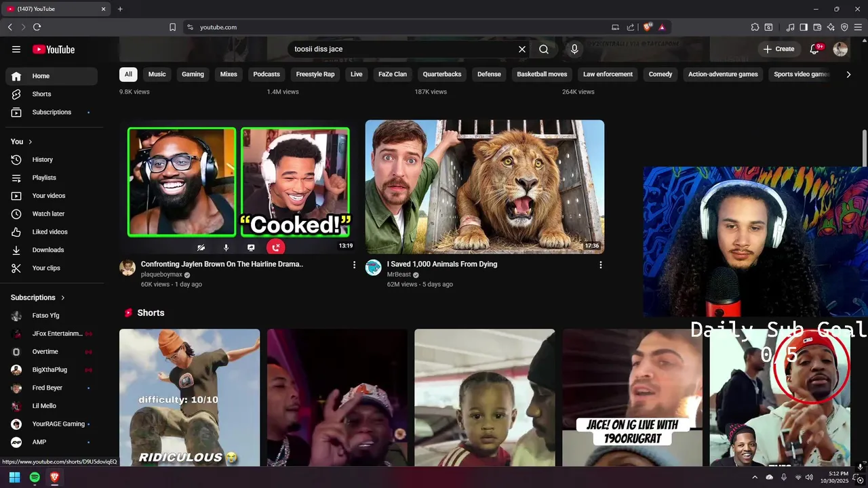This screenshot has height=488, width=868.
Task: Open the Brave Shields lion icon
Action: tap(648, 27)
